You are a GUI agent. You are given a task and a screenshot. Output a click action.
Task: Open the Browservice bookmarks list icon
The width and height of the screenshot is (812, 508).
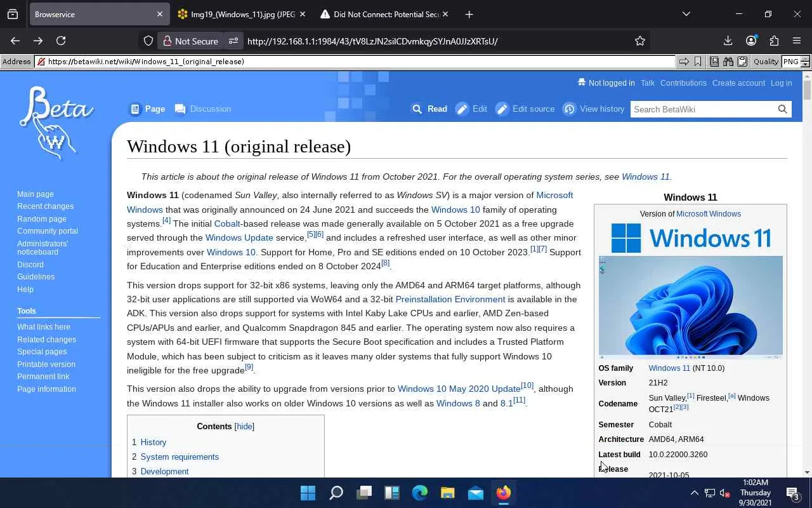tap(714, 62)
